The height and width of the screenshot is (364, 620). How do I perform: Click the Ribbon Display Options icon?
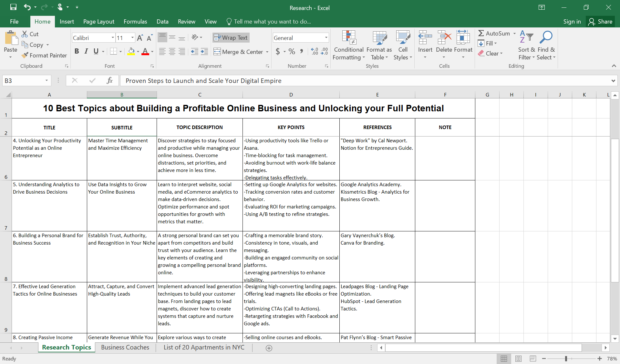542,7
